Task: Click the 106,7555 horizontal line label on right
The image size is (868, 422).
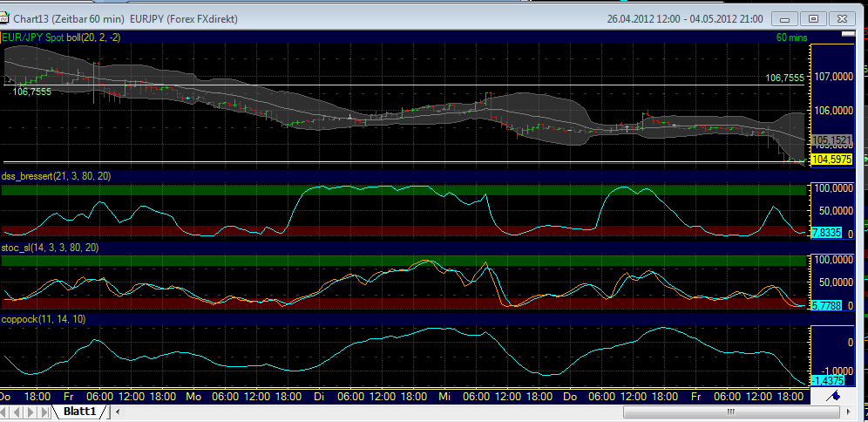Action: tap(784, 78)
